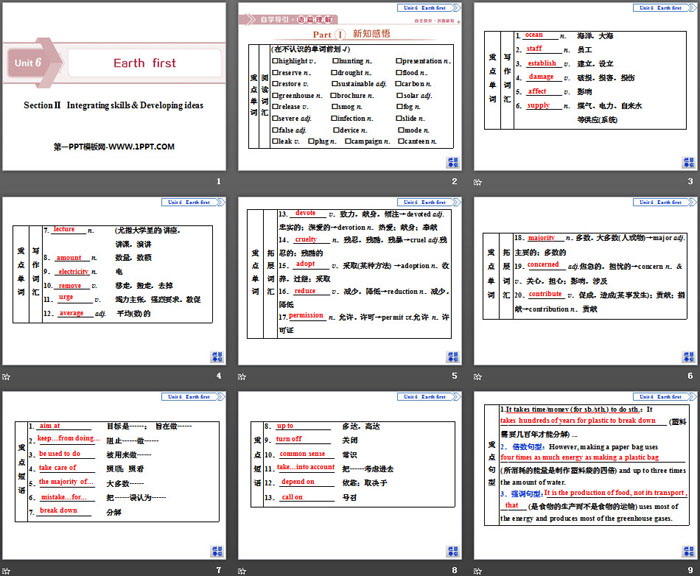Click the animation star icon under slide 6
Viewport: 700px width, 576px height.
pos(478,376)
